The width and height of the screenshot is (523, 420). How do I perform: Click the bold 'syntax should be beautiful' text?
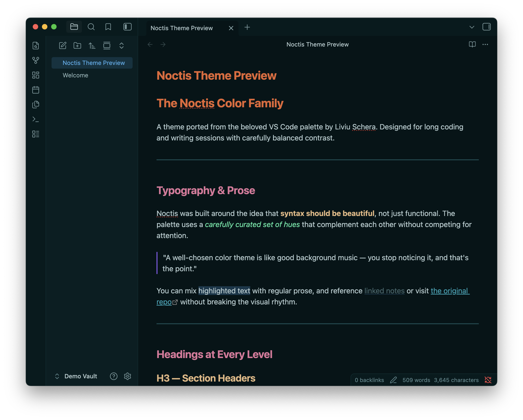click(x=327, y=213)
